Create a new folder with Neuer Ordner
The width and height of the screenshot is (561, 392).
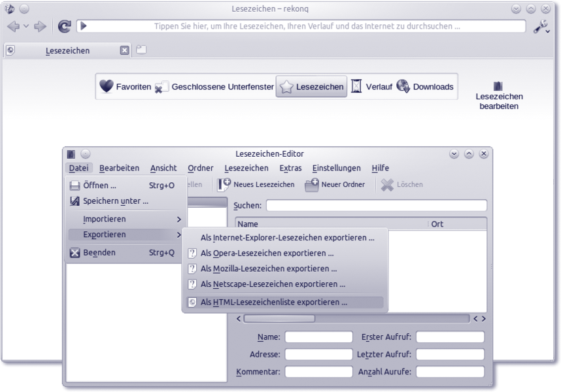point(335,184)
